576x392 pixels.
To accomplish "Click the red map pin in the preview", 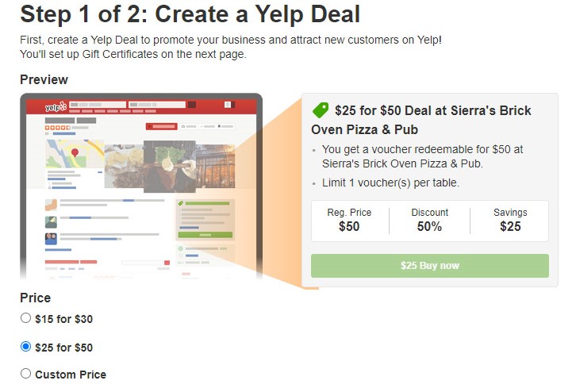I will [x=75, y=152].
